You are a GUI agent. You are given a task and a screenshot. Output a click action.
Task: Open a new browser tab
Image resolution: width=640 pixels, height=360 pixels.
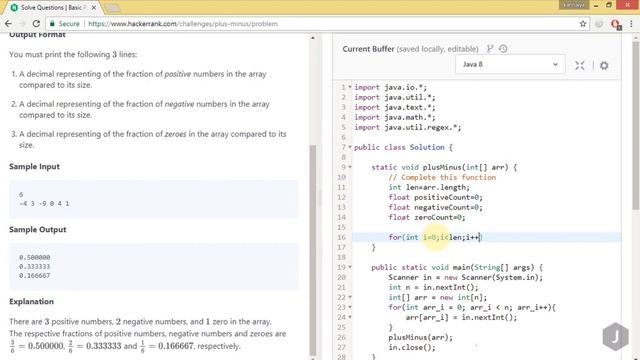point(113,8)
